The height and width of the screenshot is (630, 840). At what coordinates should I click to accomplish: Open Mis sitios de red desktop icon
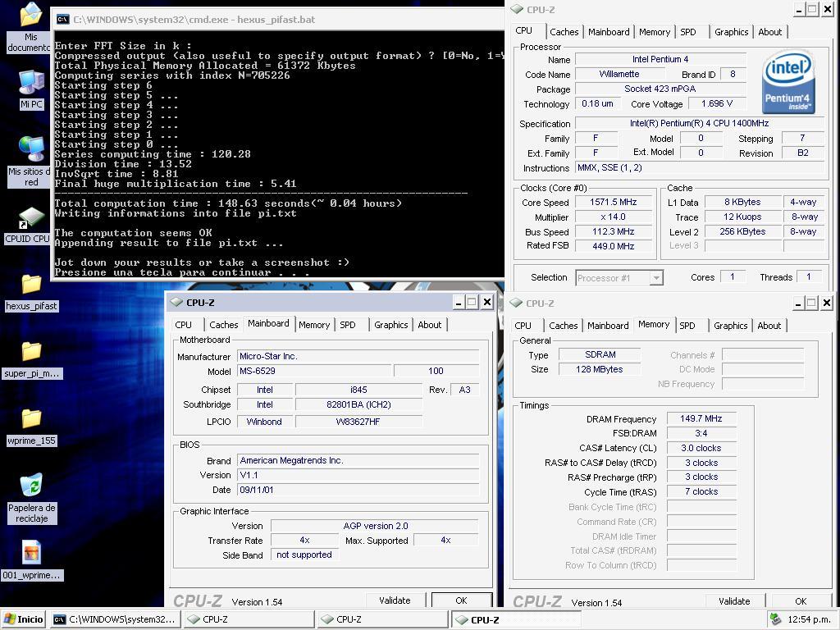30,162
